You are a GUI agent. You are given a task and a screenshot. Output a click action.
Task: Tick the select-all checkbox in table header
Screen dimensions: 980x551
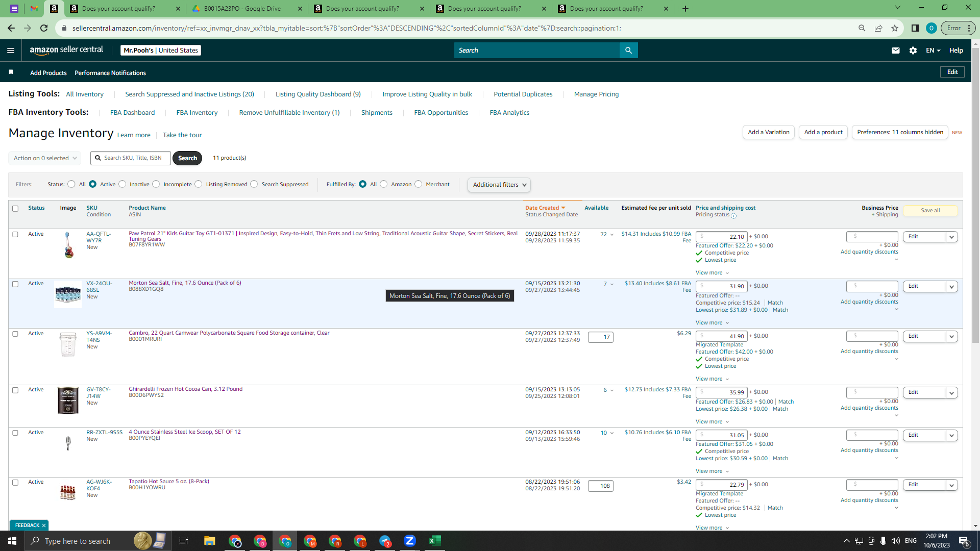(x=15, y=208)
